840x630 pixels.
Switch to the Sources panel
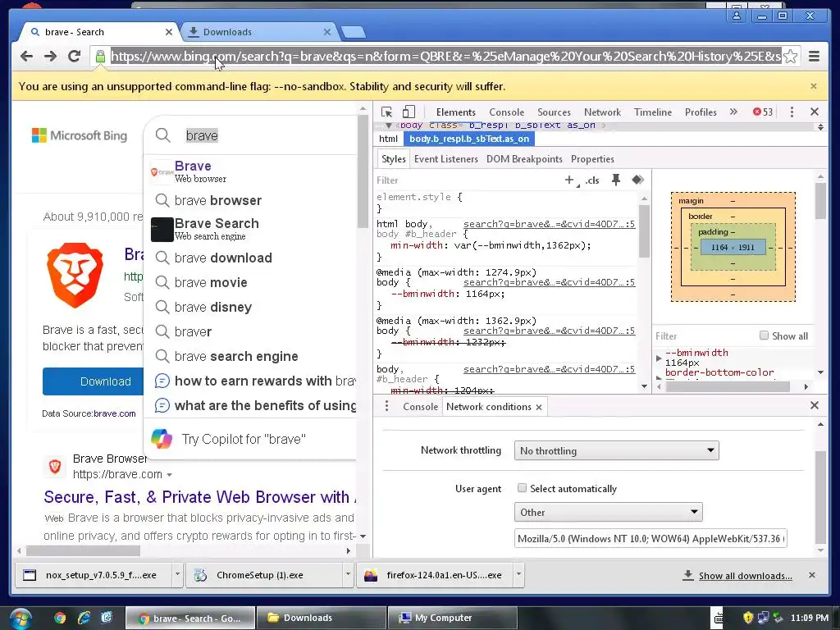click(x=554, y=112)
